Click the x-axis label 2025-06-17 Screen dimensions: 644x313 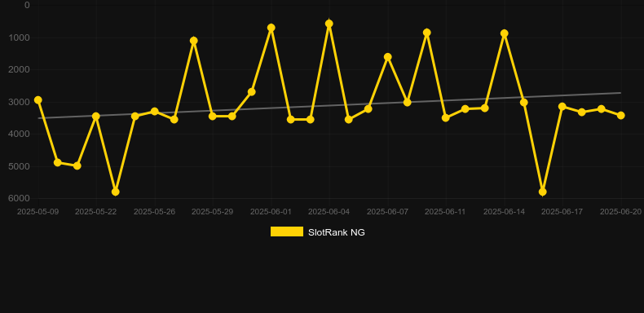(562, 212)
